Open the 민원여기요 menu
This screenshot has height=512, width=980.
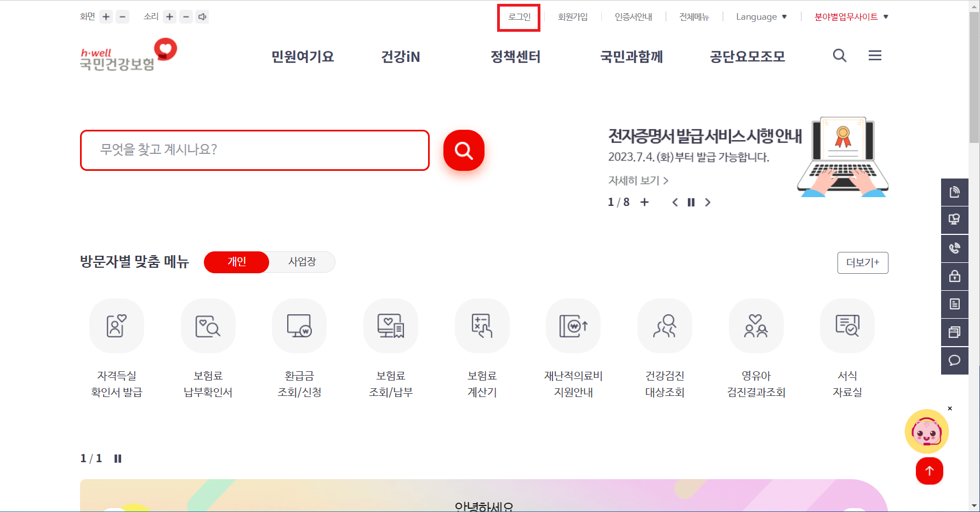[x=303, y=56]
